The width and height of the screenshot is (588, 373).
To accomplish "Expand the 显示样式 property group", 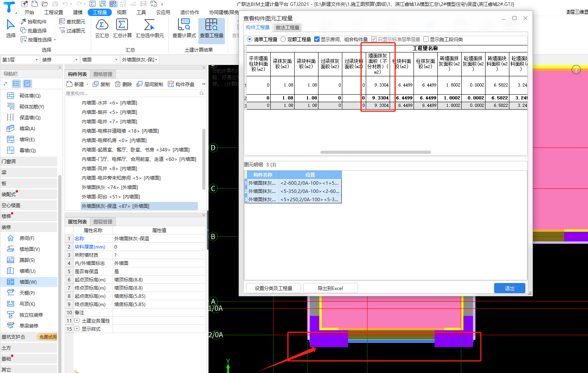I will coord(77,329).
